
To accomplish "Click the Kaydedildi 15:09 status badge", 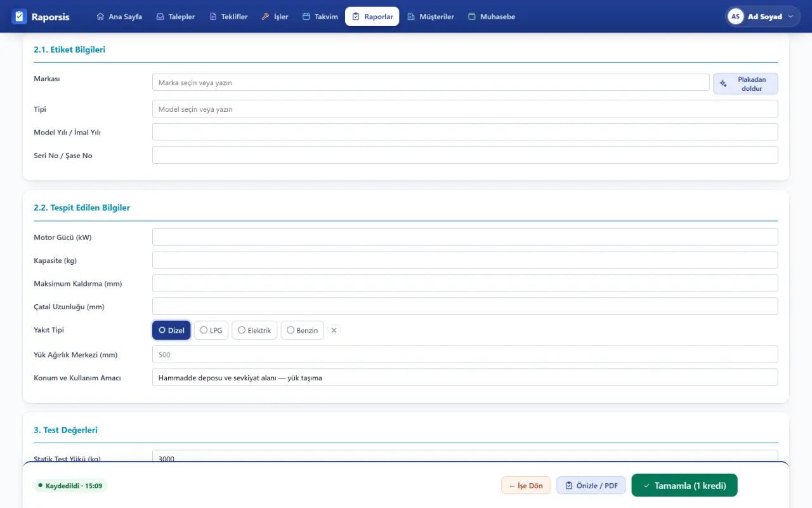I will pyautogui.click(x=70, y=486).
